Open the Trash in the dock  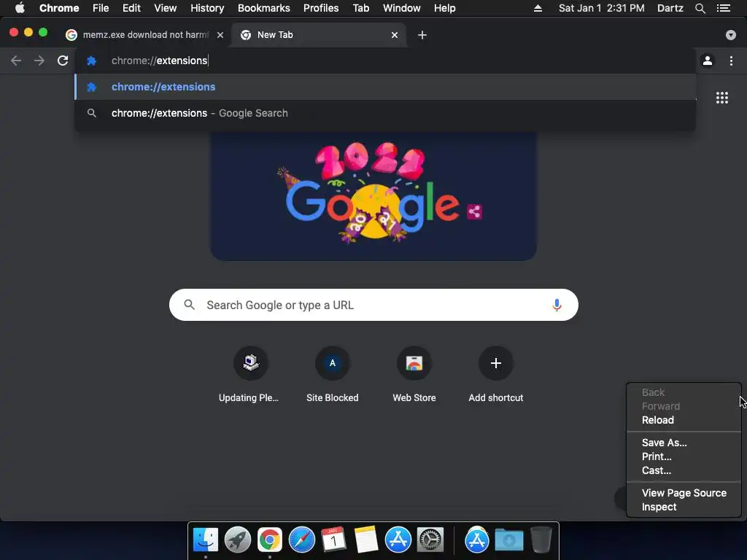coord(541,540)
